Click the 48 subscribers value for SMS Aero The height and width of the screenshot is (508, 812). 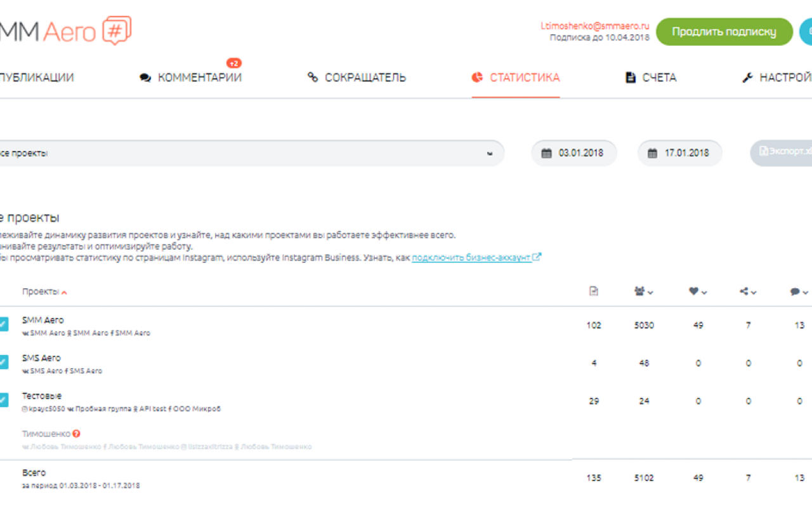coord(644,363)
